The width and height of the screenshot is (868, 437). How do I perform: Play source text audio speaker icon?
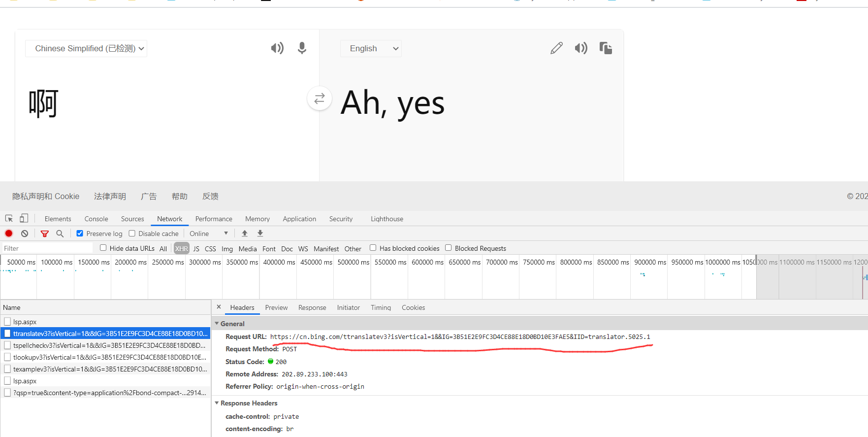click(277, 48)
